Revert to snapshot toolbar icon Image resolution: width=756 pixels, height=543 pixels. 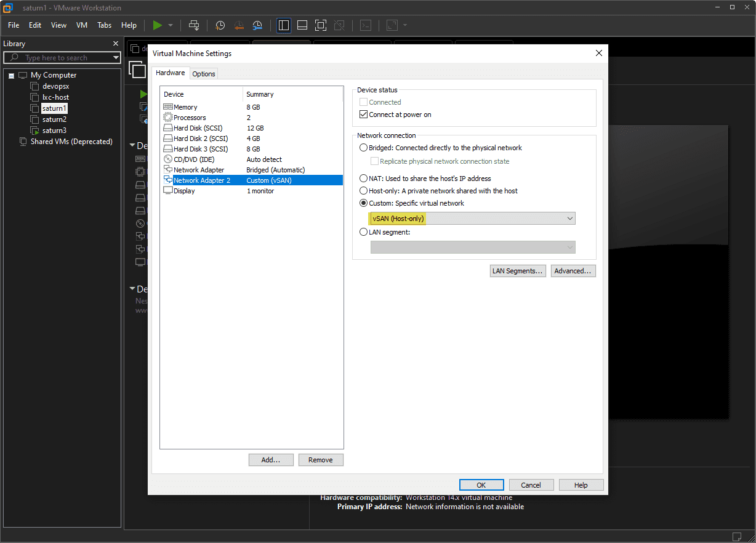click(x=239, y=25)
